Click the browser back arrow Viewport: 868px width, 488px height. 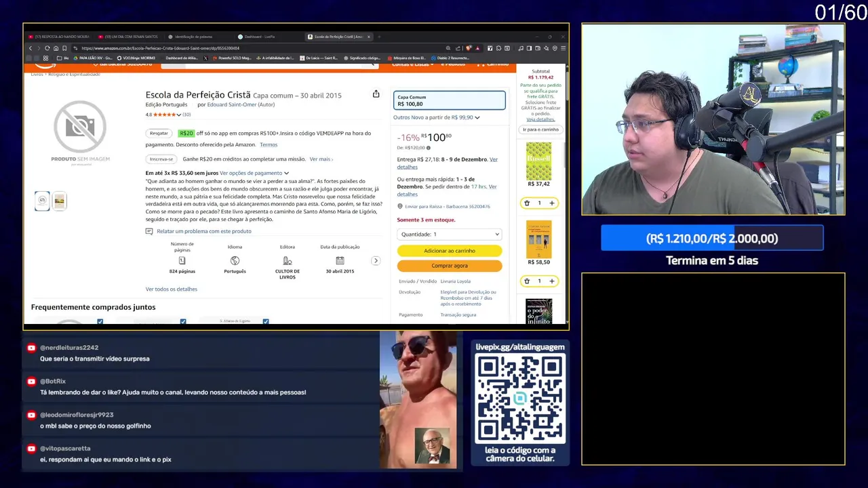click(x=31, y=48)
